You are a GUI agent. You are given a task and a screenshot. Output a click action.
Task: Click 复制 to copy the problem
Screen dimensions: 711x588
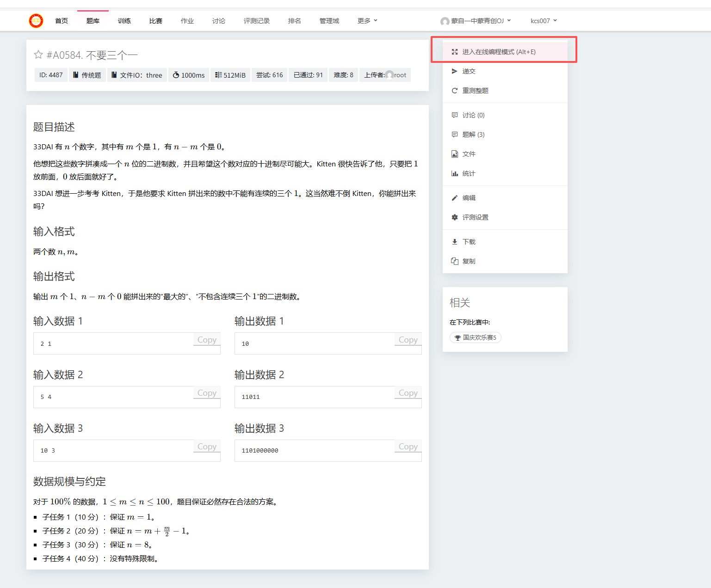pos(469,261)
